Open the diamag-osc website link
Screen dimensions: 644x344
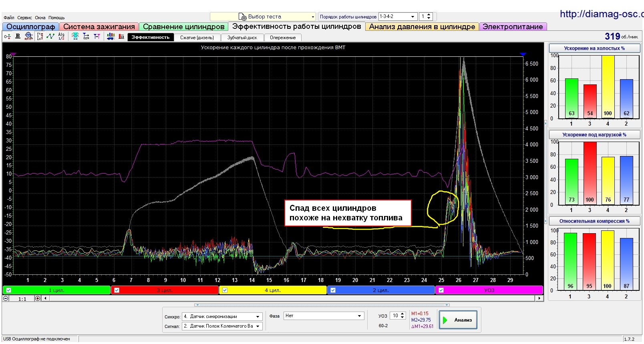click(x=602, y=14)
